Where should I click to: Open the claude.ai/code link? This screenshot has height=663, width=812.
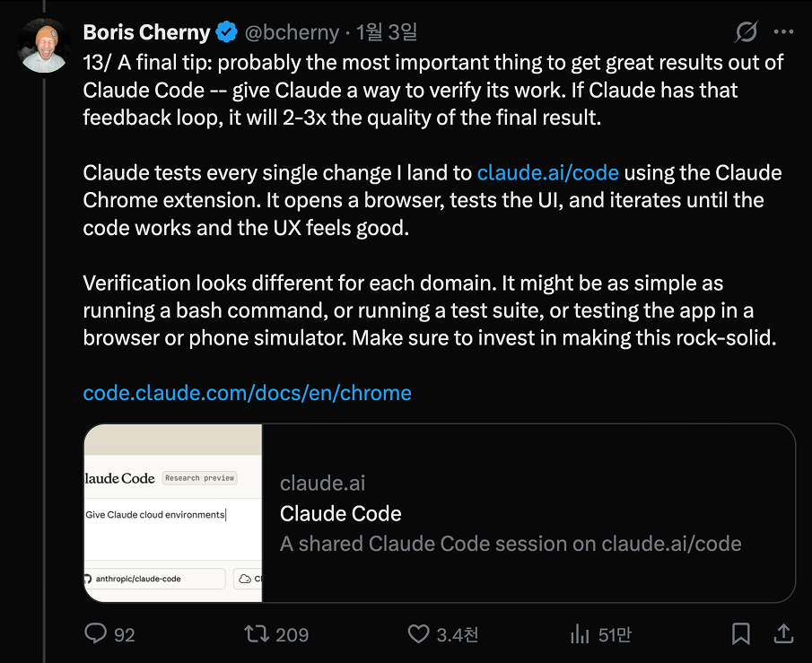pyautogui.click(x=547, y=172)
